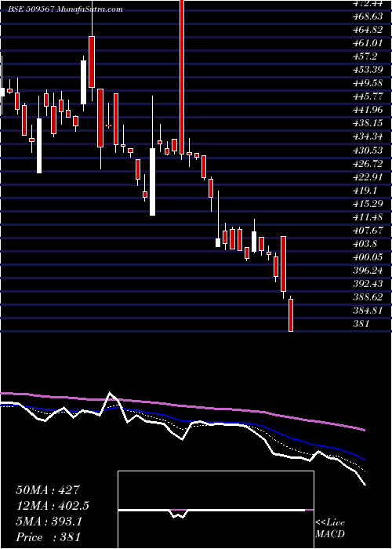Click the 419.1 price axis label
The height and width of the screenshot is (549, 392).
point(364,190)
